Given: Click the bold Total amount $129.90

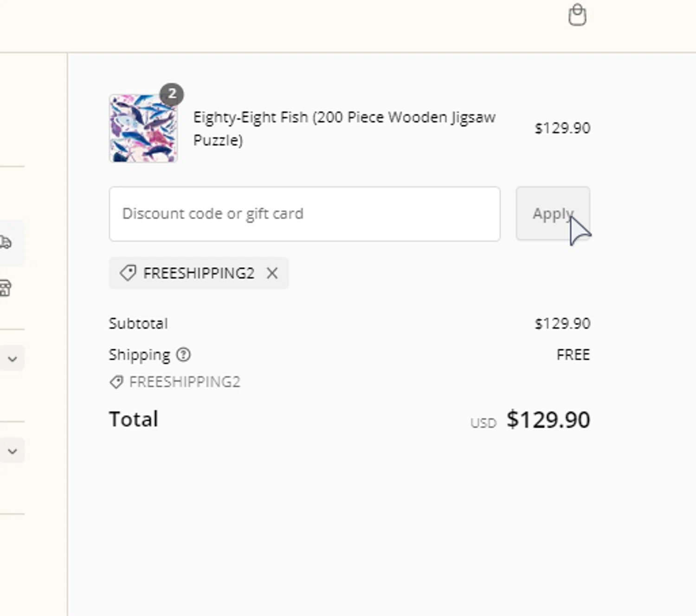Looking at the screenshot, I should (548, 420).
